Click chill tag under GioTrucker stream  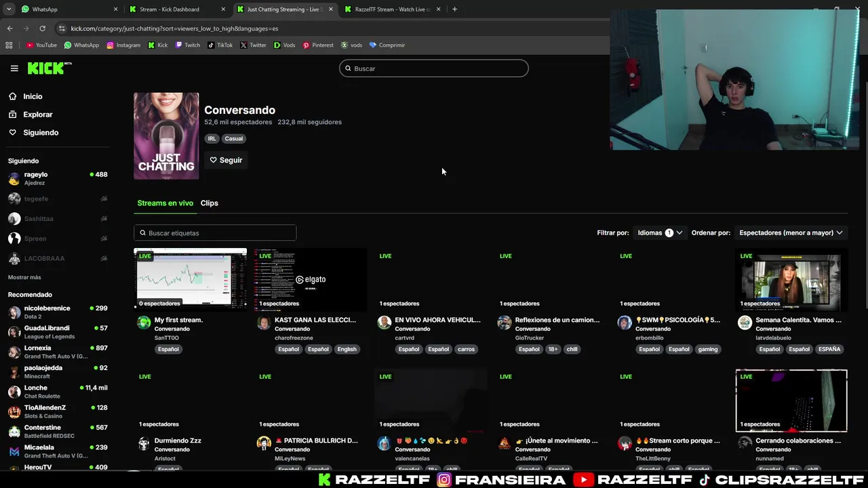tap(572, 349)
